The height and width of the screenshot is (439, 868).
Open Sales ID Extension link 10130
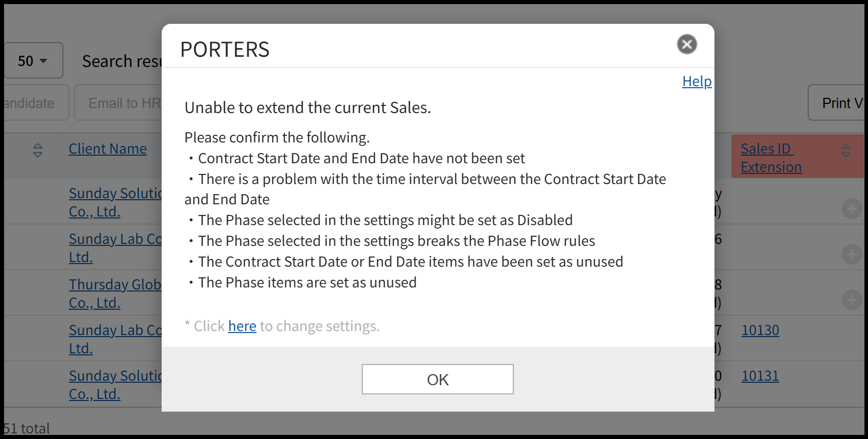pyautogui.click(x=760, y=331)
